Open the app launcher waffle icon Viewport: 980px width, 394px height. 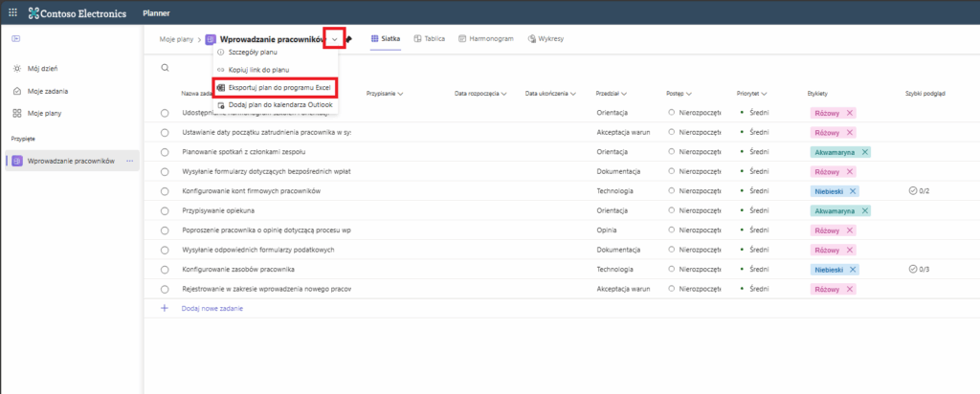click(x=12, y=14)
